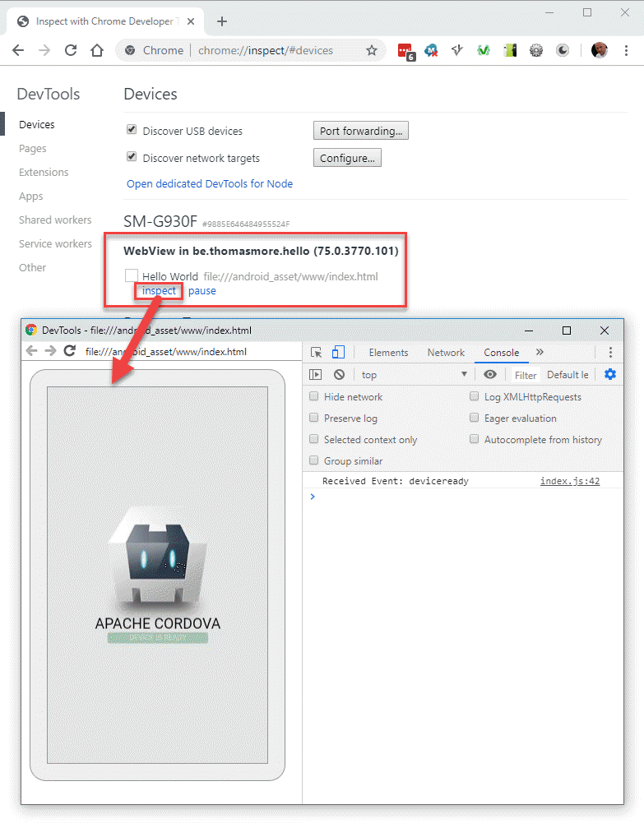The width and height of the screenshot is (644, 823).
Task: Click the console Filter field
Action: (525, 375)
